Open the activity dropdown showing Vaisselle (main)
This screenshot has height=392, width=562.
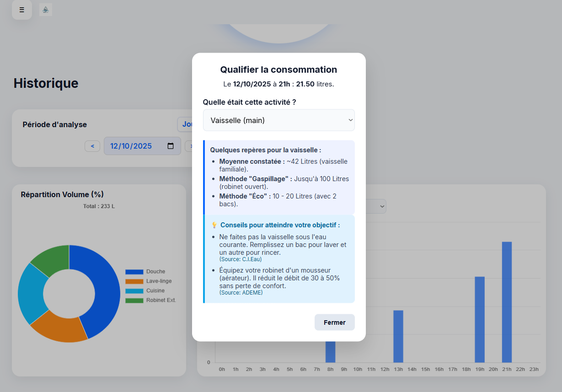pyautogui.click(x=278, y=120)
